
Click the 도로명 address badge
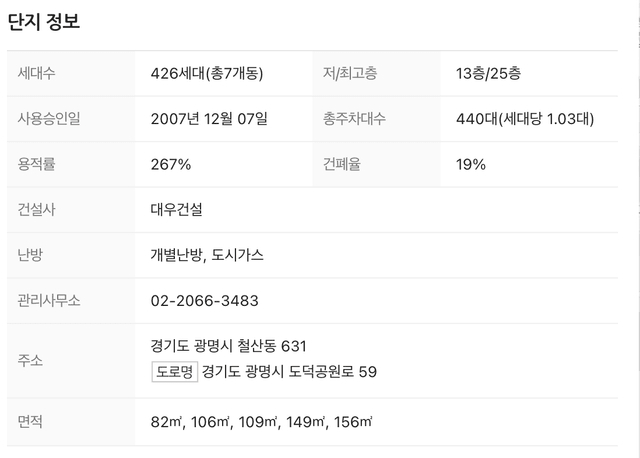[175, 371]
